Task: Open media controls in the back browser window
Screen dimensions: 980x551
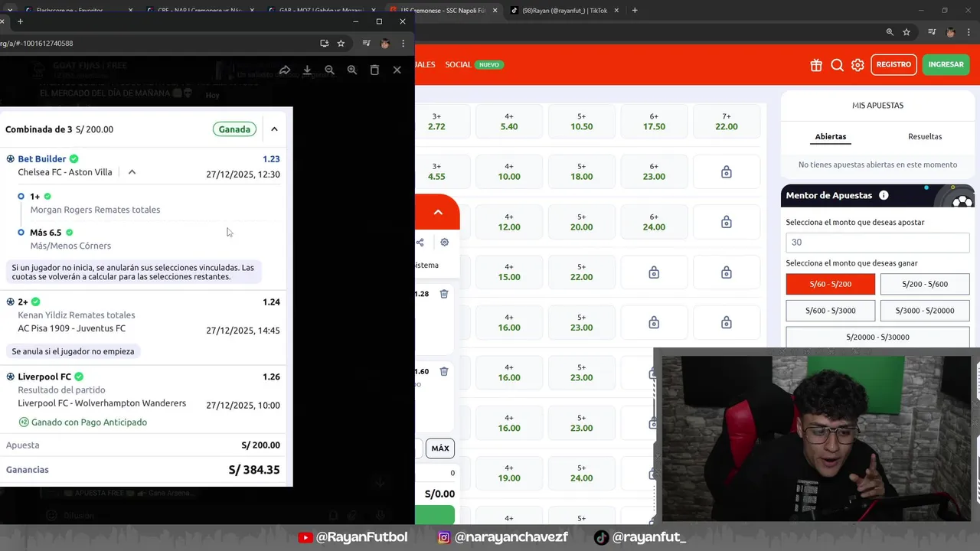Action: coord(932,32)
